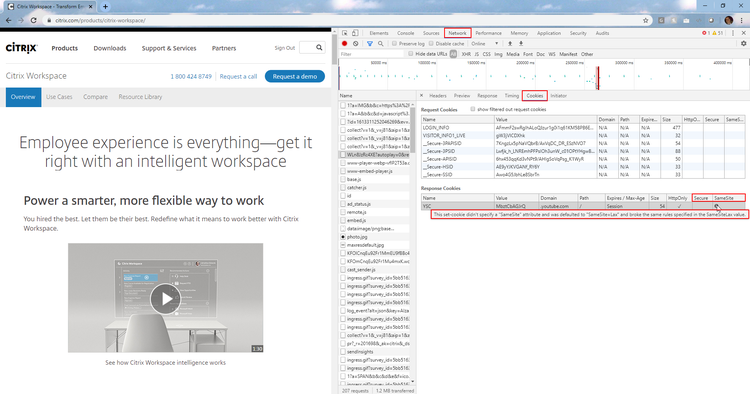Select the Cookies tab

pyautogui.click(x=535, y=96)
